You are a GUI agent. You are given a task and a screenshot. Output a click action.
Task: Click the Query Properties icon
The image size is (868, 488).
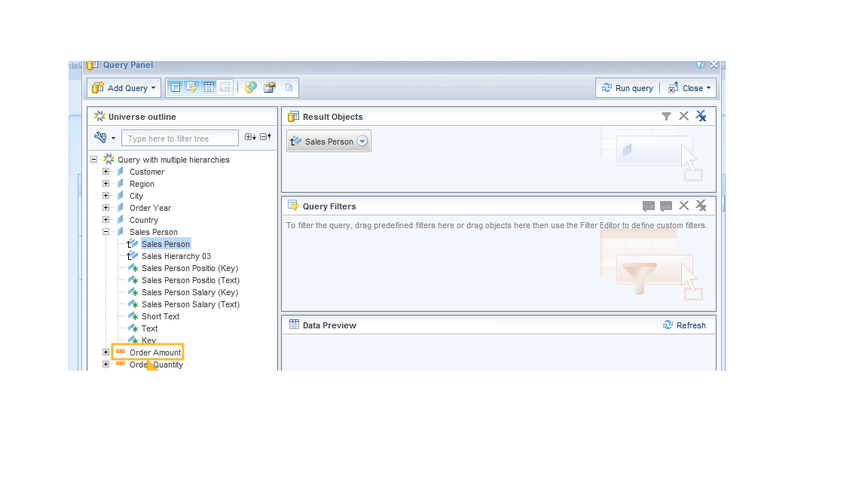(269, 87)
